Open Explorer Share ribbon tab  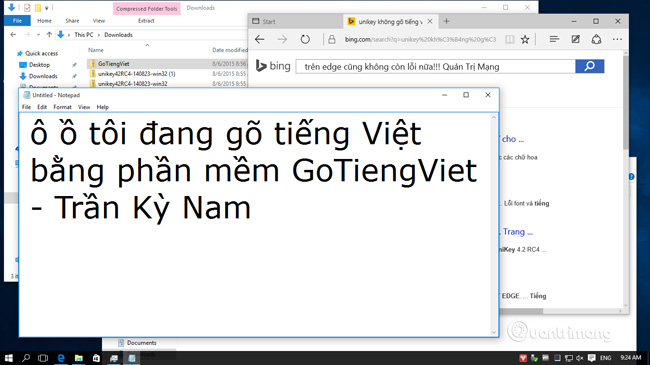click(72, 21)
